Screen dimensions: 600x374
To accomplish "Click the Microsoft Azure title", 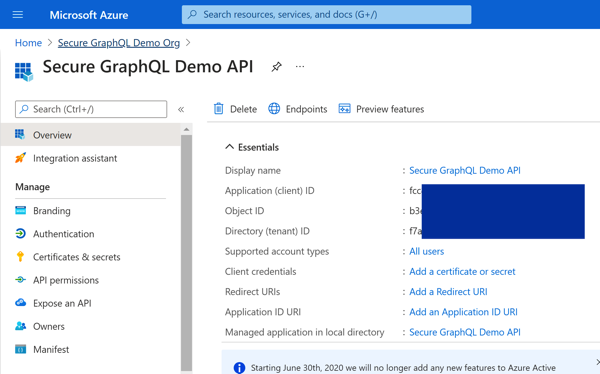I will [x=89, y=15].
